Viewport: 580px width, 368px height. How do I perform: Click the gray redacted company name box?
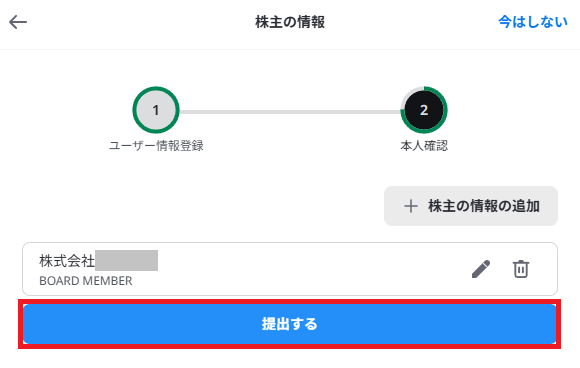point(127,260)
